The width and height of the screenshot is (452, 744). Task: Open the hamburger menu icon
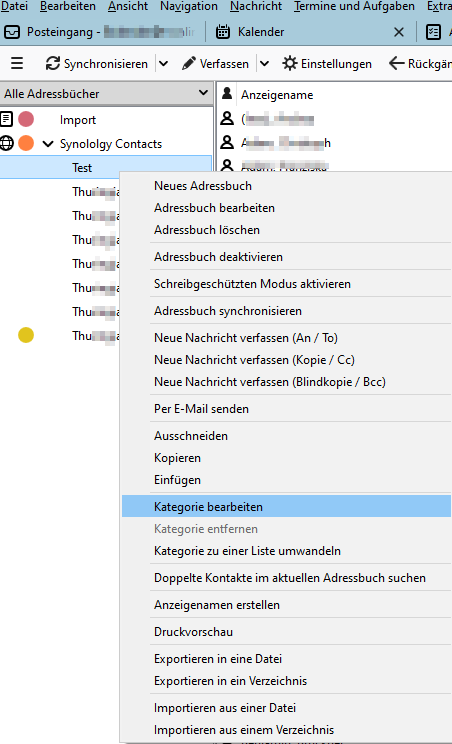tap(17, 63)
